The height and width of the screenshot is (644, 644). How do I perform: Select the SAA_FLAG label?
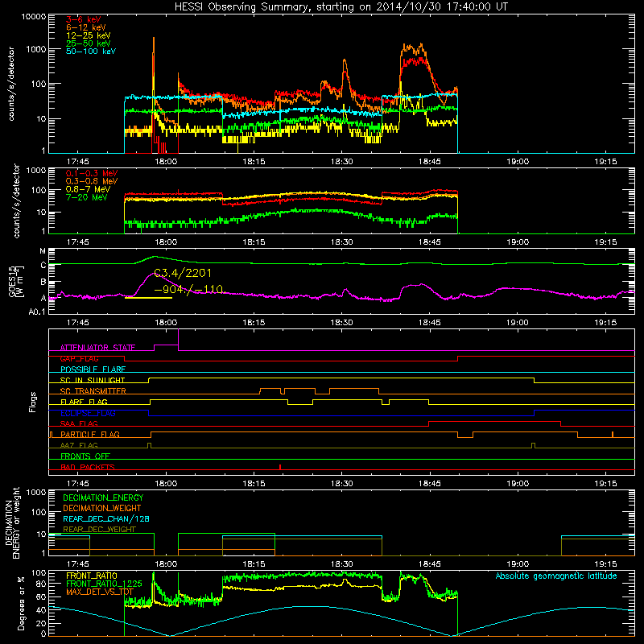pyautogui.click(x=79, y=423)
